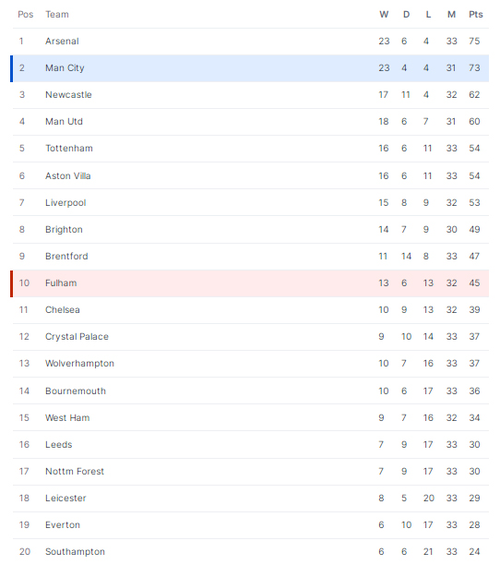Sort table by Pts column header

[476, 15]
